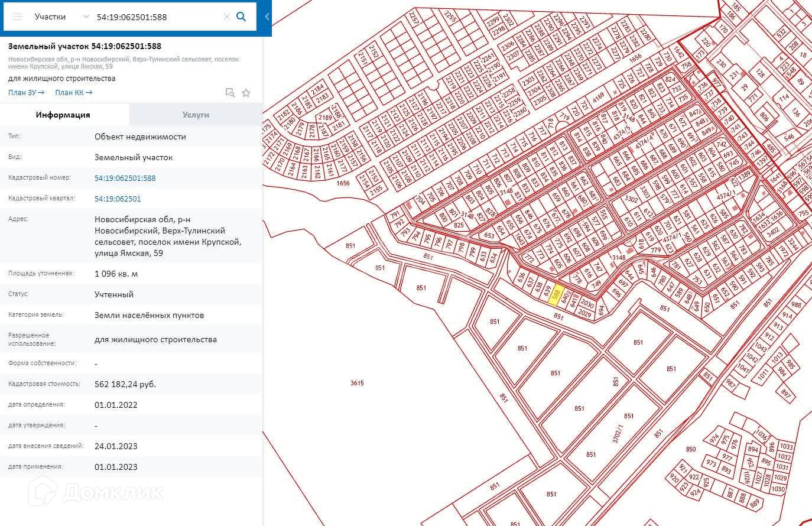812x526 pixels.
Task: Select the yellow highlighted parcel 588 on the map
Action: 554,296
